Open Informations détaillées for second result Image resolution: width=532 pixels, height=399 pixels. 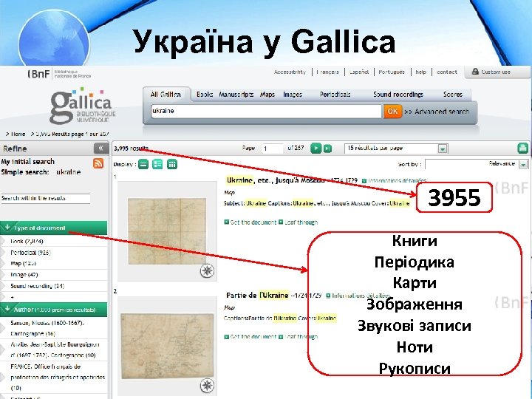click(358, 296)
